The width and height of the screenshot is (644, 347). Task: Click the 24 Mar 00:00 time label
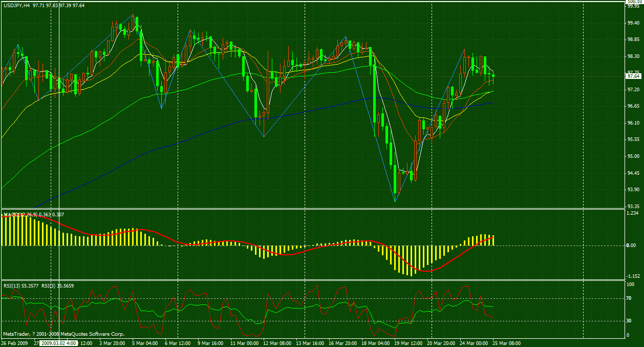click(x=474, y=343)
